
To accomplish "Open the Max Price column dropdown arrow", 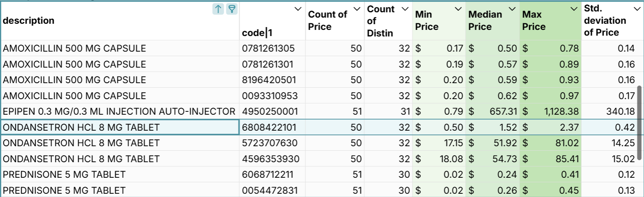I will click(x=574, y=9).
